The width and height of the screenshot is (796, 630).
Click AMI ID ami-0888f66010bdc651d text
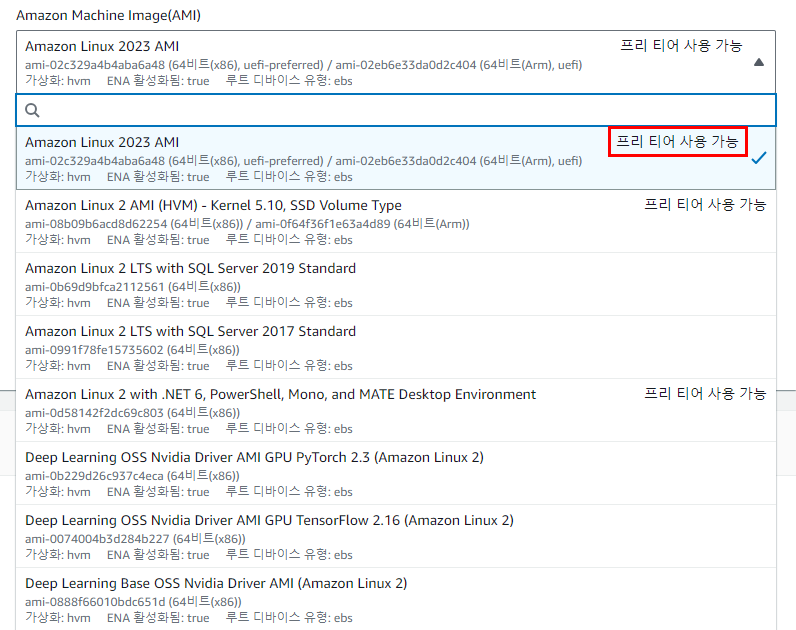pyautogui.click(x=95, y=602)
